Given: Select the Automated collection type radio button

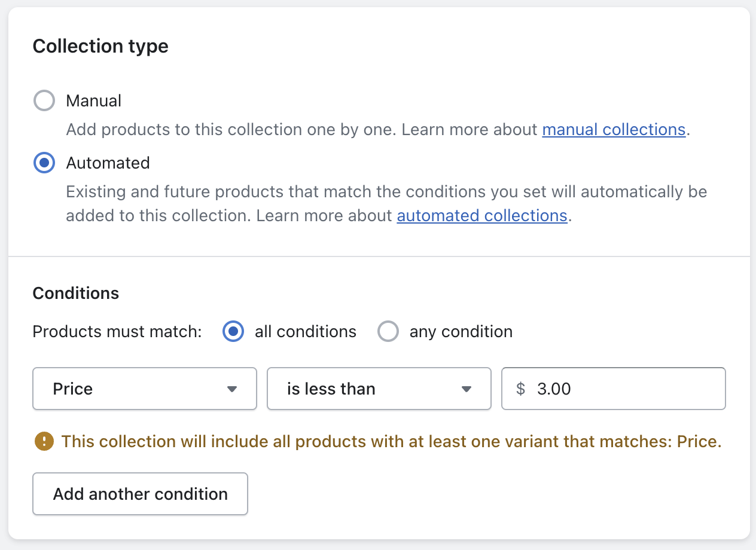Looking at the screenshot, I should pos(44,163).
